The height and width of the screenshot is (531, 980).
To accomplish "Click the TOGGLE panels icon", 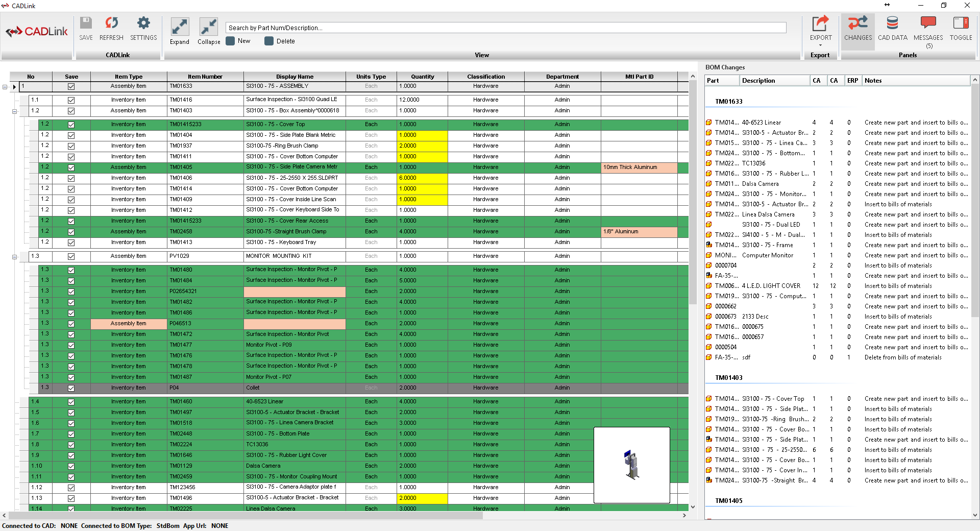I will point(961,23).
